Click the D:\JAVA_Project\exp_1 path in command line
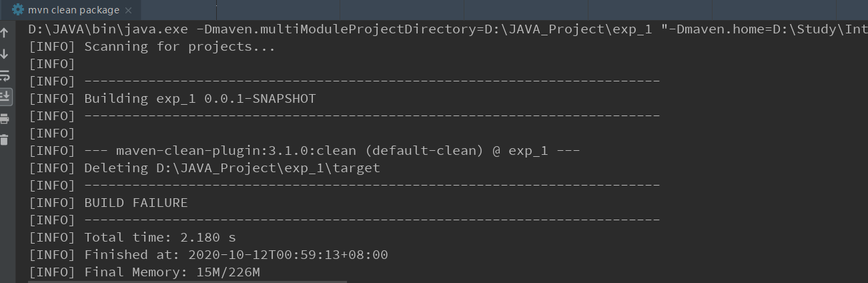This screenshot has height=283, width=868. tap(569, 29)
